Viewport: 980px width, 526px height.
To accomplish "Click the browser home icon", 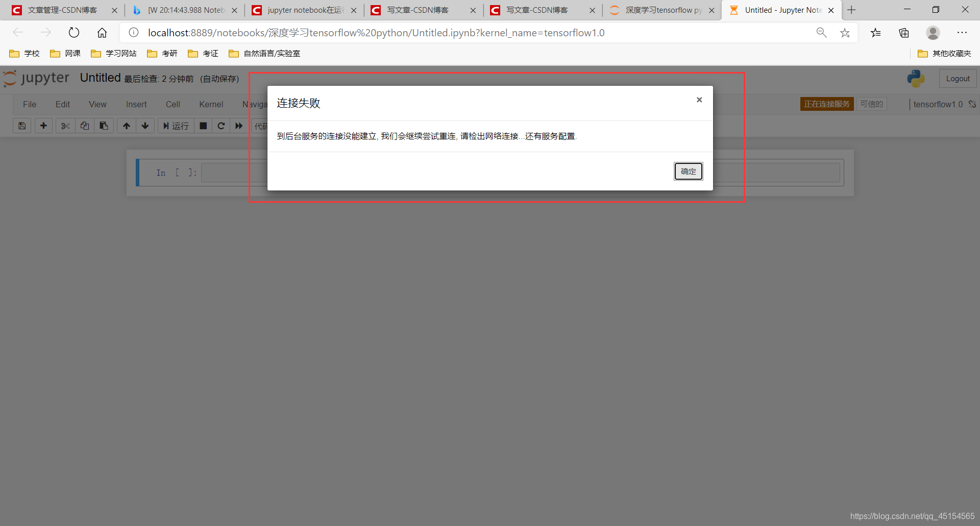I will tap(102, 33).
